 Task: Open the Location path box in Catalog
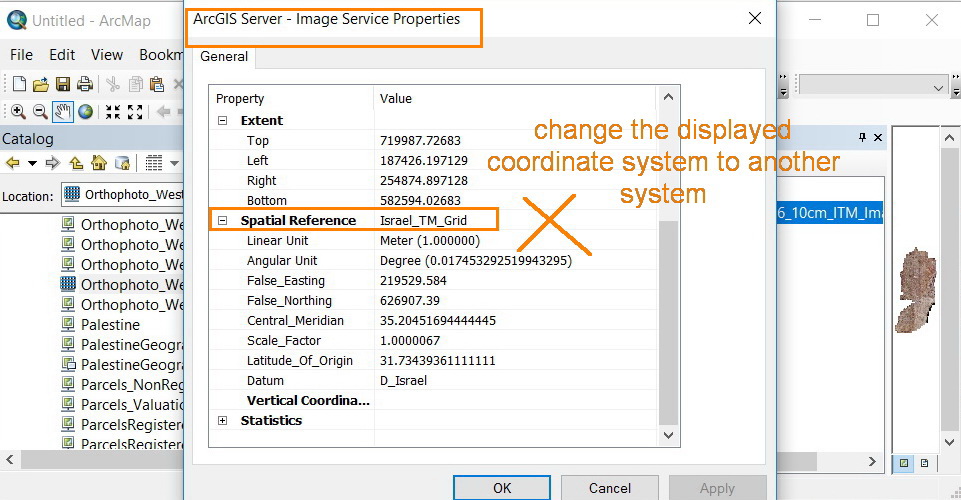122,195
